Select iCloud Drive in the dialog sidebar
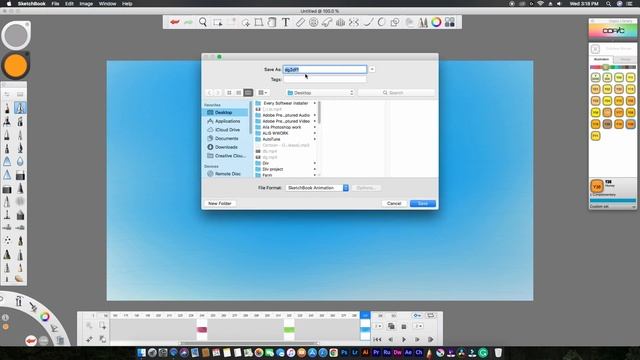This screenshot has width=640, height=360. click(x=227, y=130)
